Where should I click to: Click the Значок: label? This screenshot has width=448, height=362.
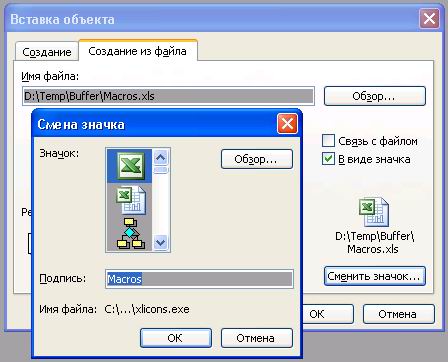coord(59,153)
